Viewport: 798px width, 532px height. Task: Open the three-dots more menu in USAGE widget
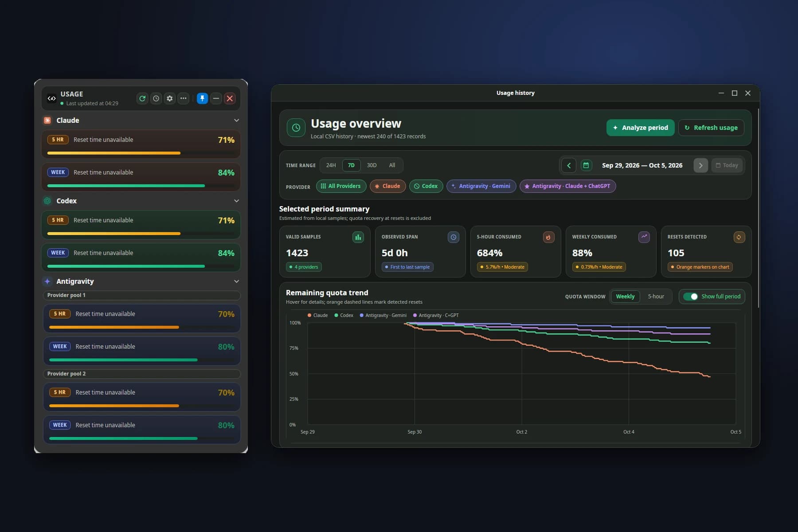(x=184, y=98)
